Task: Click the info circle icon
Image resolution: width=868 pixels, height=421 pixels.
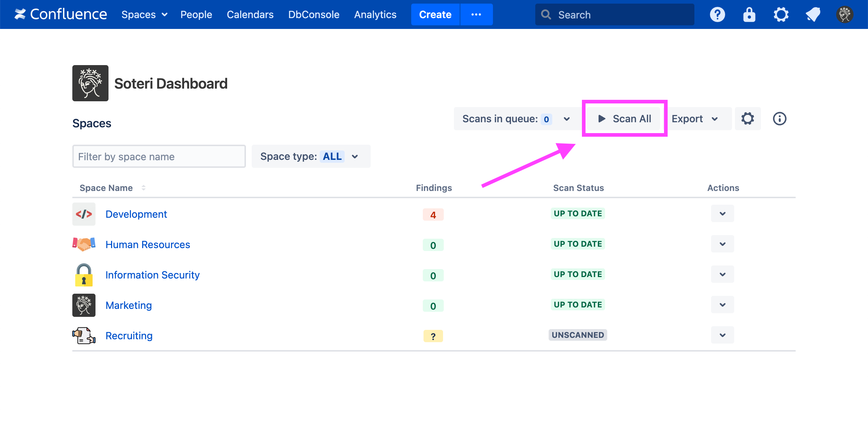Action: 779,119
